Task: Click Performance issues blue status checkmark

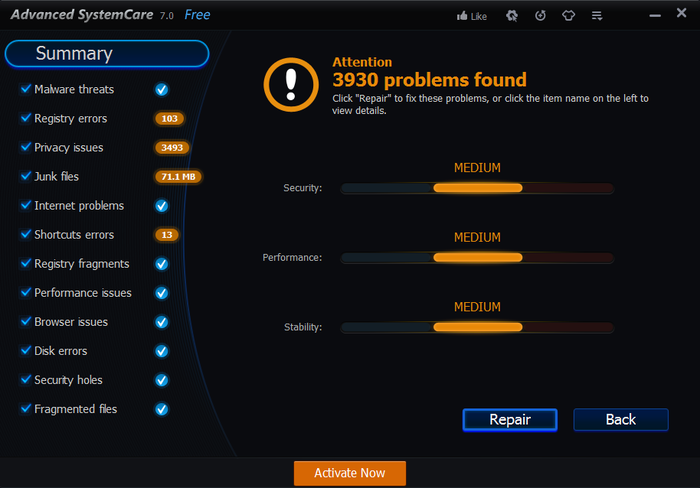Action: [162, 293]
